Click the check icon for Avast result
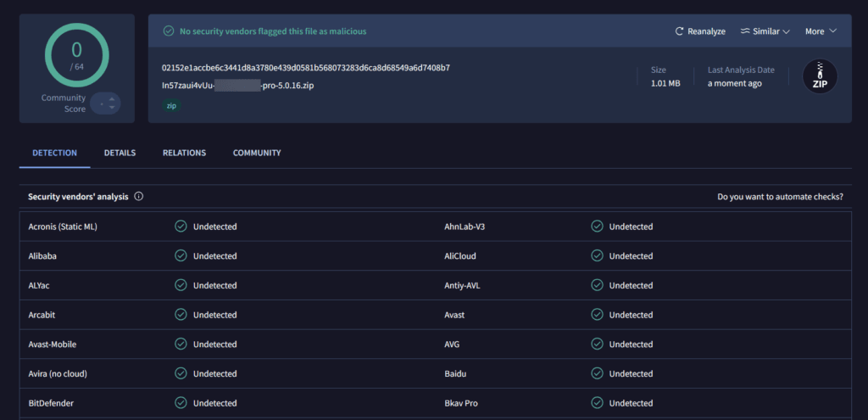 click(597, 315)
